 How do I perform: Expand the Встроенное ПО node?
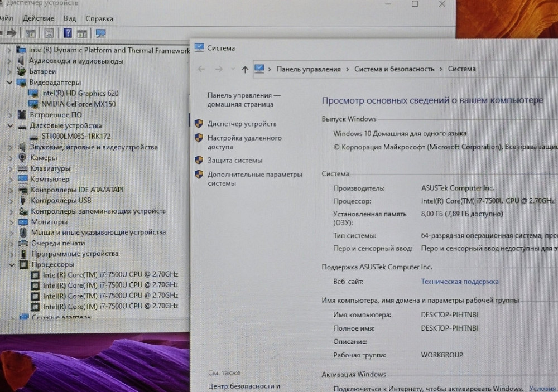(x=10, y=115)
